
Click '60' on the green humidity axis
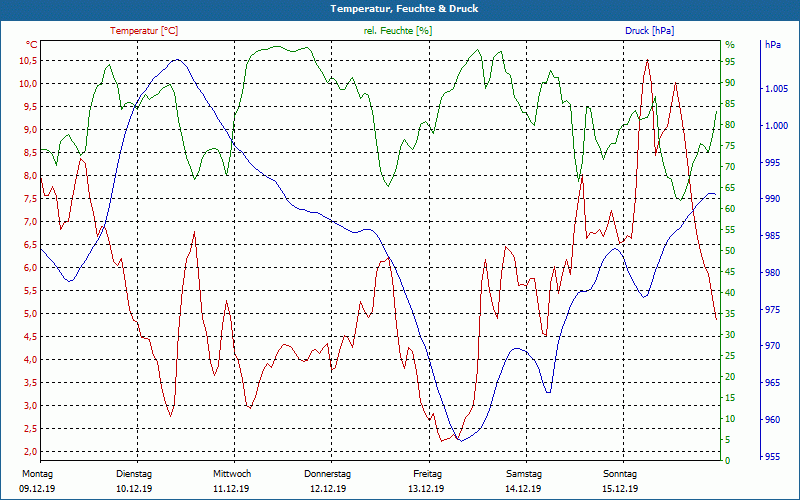point(730,209)
